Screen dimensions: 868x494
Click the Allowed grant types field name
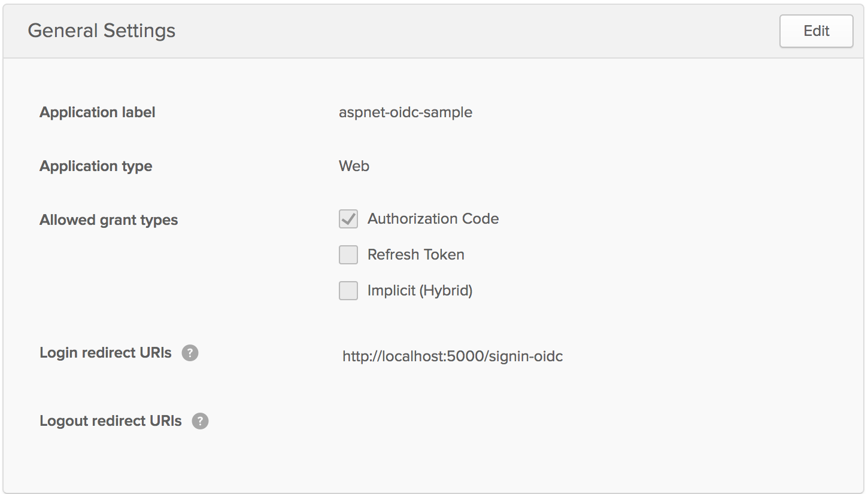coord(109,220)
